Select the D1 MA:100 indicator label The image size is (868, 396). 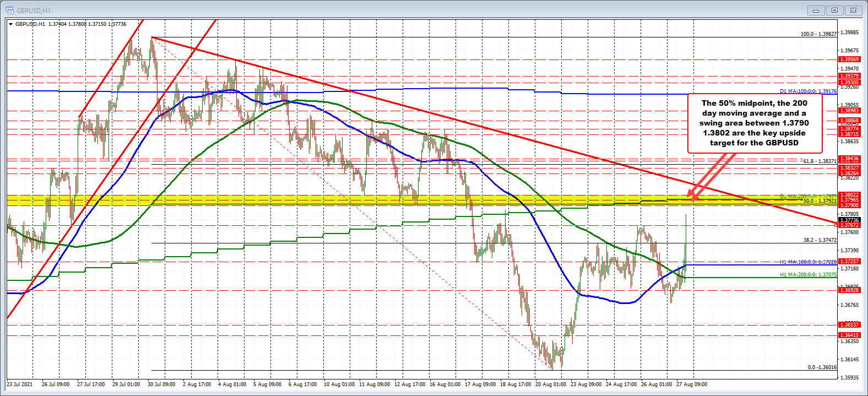pyautogui.click(x=807, y=91)
